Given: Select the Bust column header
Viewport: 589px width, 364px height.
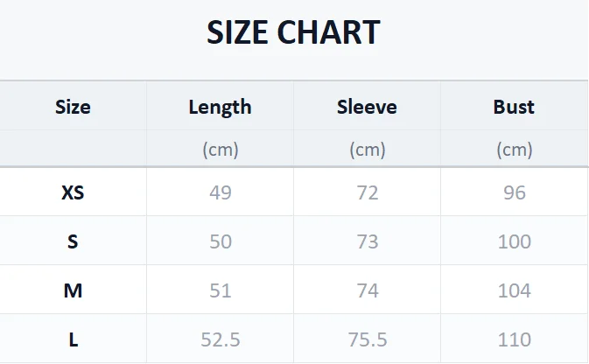Looking at the screenshot, I should (x=514, y=107).
